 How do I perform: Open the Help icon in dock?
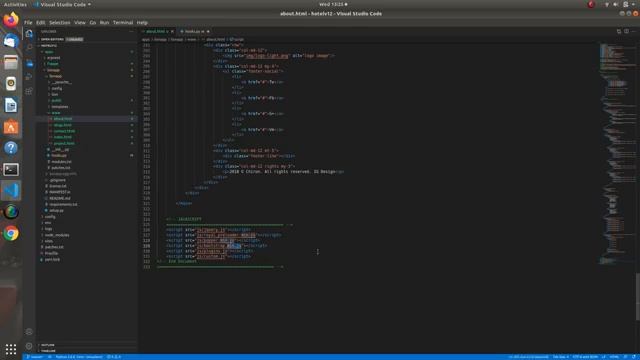pyautogui.click(x=11, y=148)
